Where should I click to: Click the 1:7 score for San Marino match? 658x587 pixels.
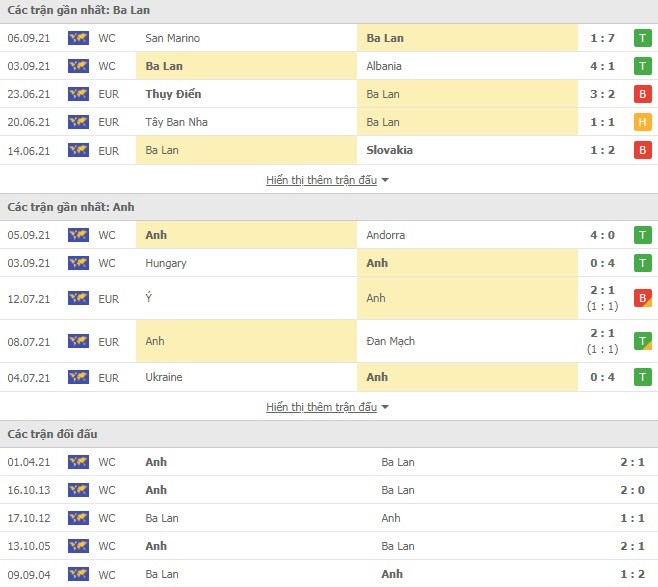point(602,38)
